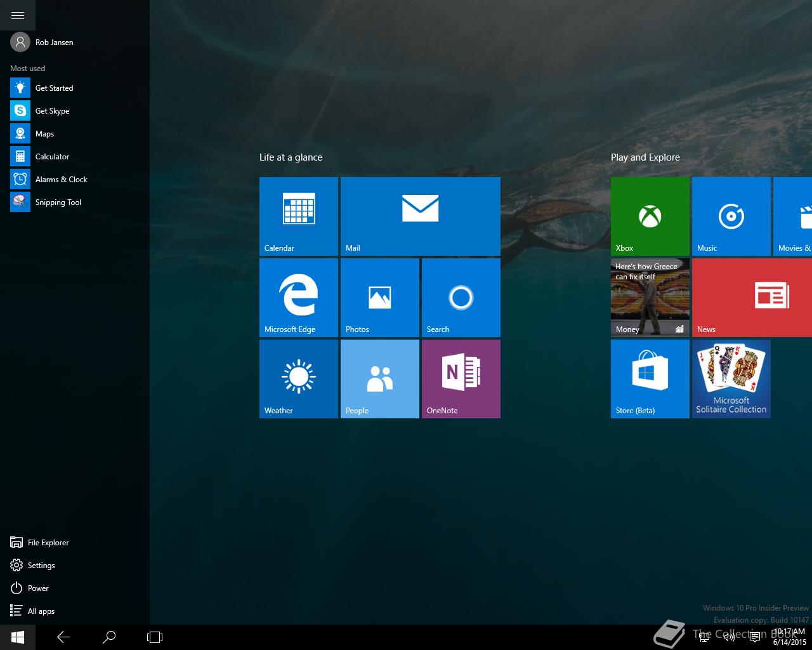
Task: Launch Microsoft Solitaire Collection tile
Action: tap(731, 379)
